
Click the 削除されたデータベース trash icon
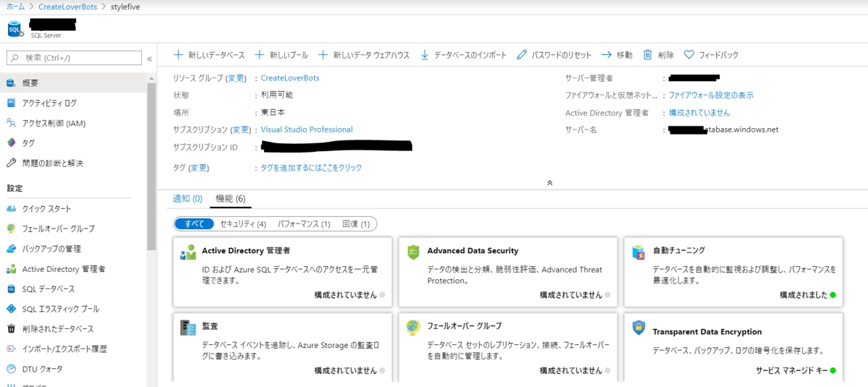coord(11,328)
